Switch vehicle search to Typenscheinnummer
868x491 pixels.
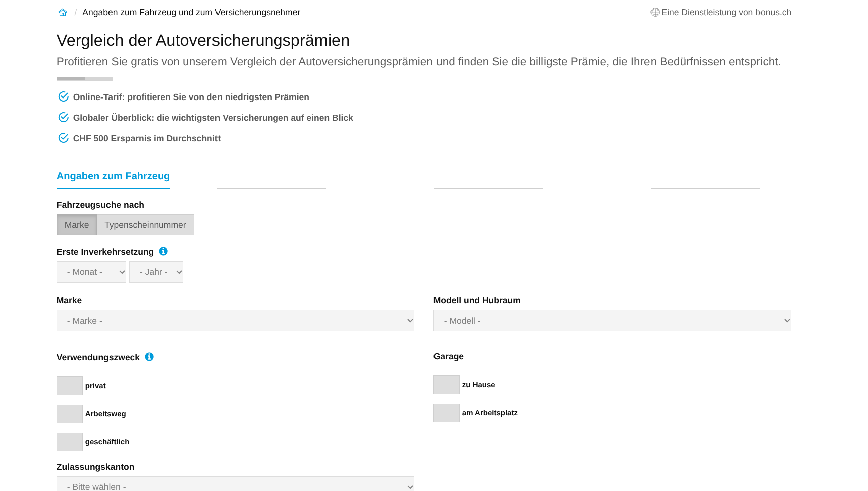point(145,225)
